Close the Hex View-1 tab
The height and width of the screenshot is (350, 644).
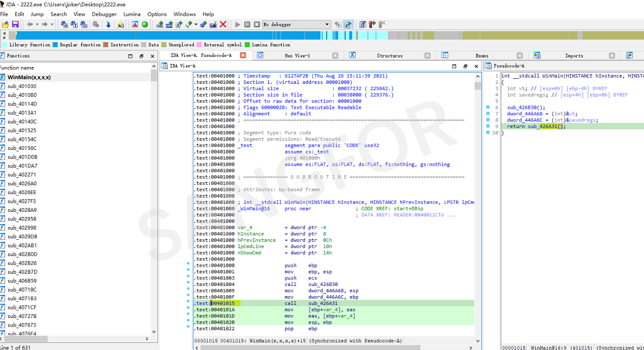[x=335, y=55]
